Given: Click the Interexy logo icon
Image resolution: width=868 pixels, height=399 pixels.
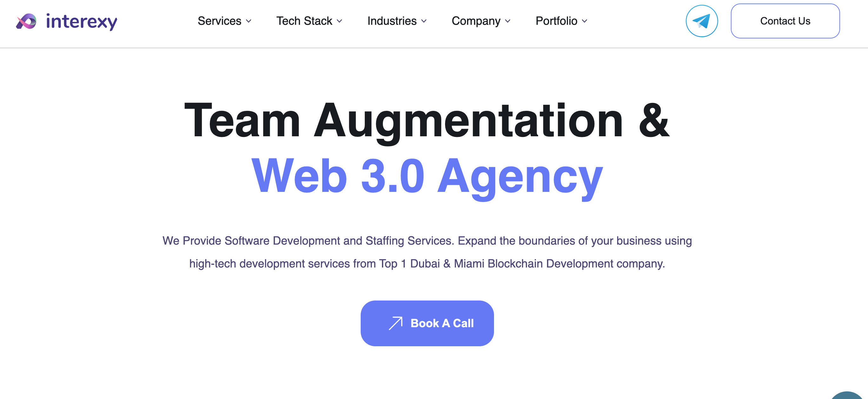Looking at the screenshot, I should pyautogui.click(x=27, y=21).
